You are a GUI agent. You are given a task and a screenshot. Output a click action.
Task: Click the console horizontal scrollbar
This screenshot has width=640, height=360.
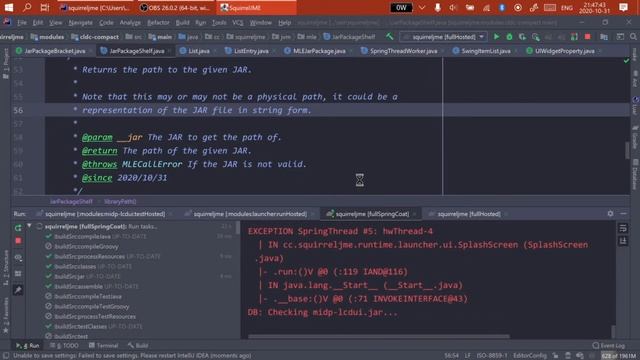click(x=378, y=337)
